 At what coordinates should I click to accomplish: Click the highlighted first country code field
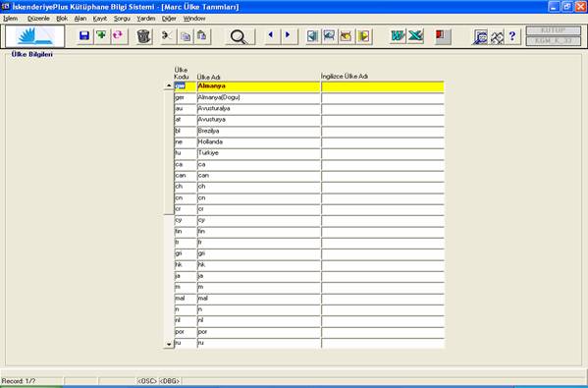point(186,86)
